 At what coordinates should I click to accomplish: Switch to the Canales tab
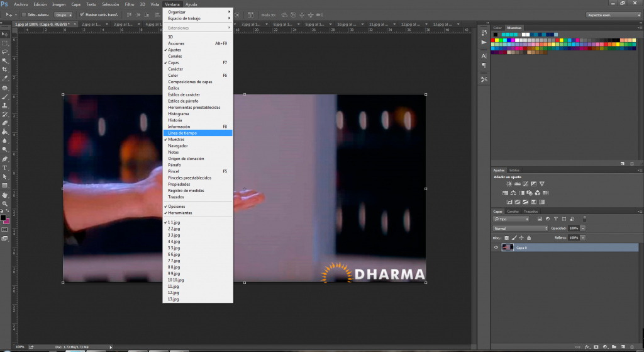(x=513, y=212)
